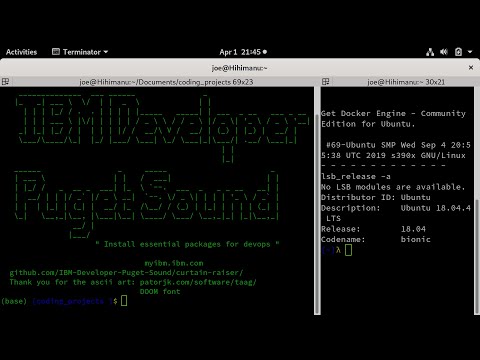Viewport: 480px width, 360px height.
Task: Click the 'UTC 2019 s390x GNU/Linux' line
Action: pos(393,155)
